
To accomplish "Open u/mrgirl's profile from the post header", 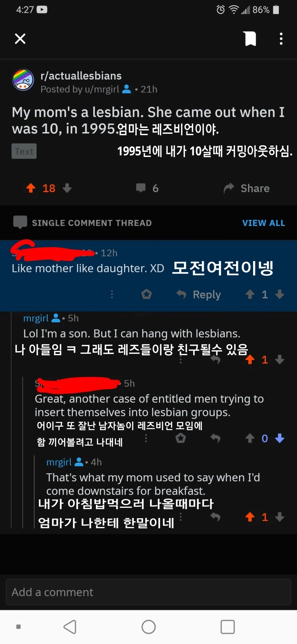I will 100,89.
